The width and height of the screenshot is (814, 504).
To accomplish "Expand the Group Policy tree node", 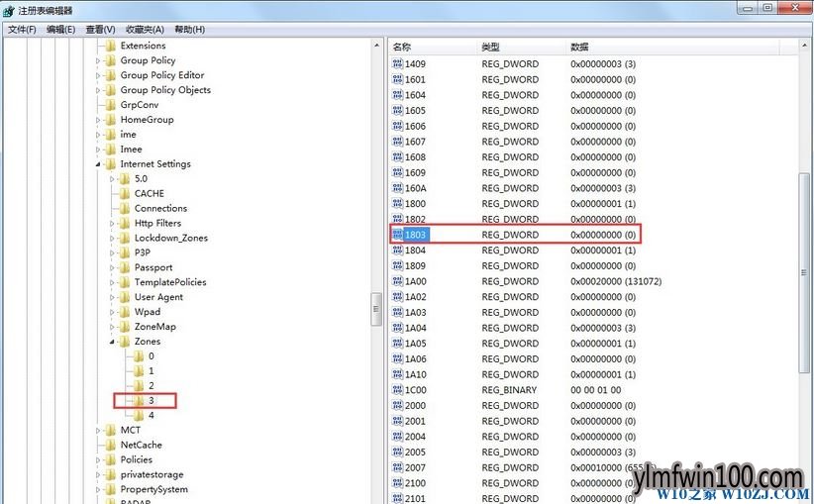I will 98,60.
